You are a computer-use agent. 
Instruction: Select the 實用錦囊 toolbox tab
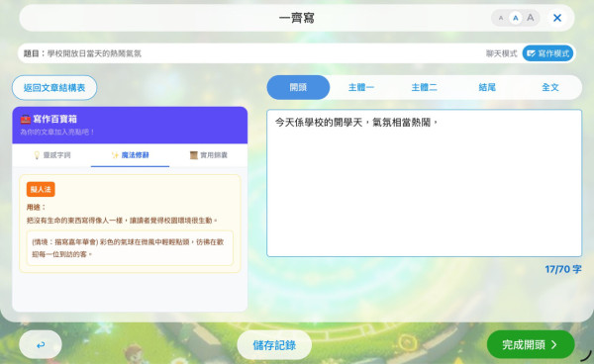(x=208, y=155)
